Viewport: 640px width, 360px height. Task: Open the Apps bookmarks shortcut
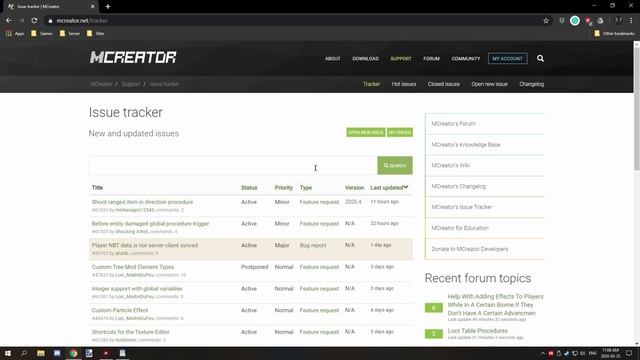click(15, 33)
